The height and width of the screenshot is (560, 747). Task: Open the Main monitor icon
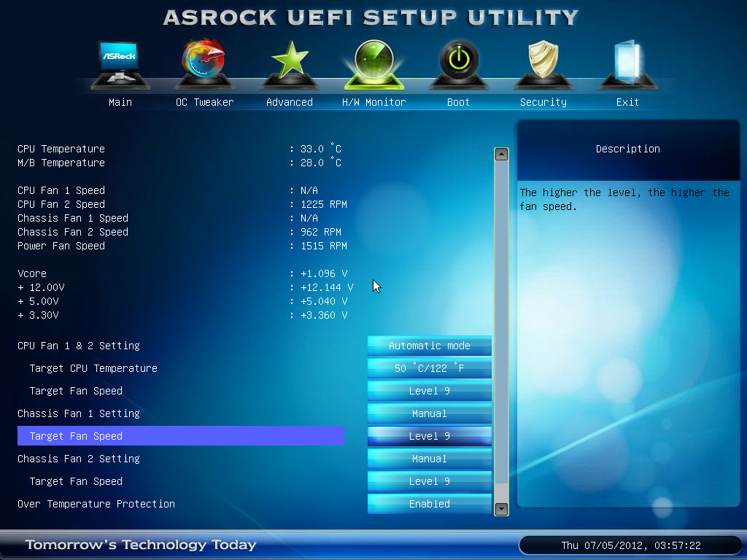click(x=120, y=65)
